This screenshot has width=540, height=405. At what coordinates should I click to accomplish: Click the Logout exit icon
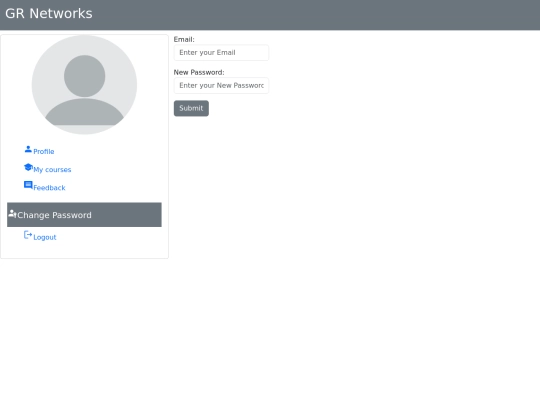(x=28, y=235)
